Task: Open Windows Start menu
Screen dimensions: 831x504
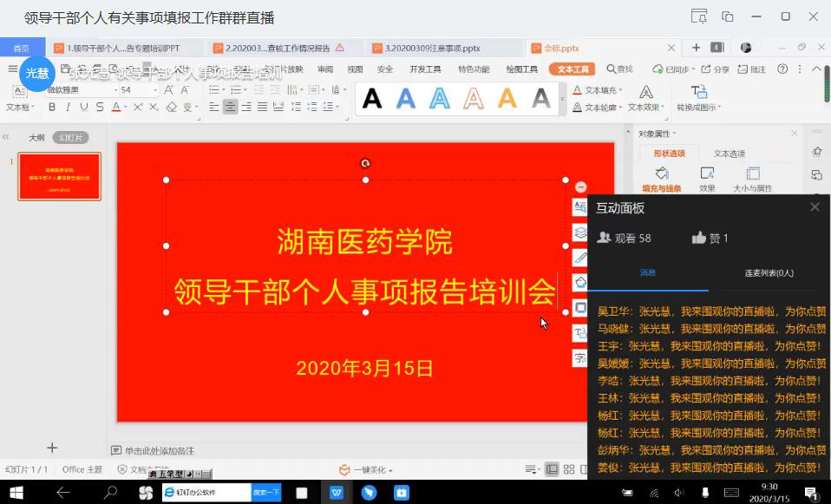Action: point(16,493)
